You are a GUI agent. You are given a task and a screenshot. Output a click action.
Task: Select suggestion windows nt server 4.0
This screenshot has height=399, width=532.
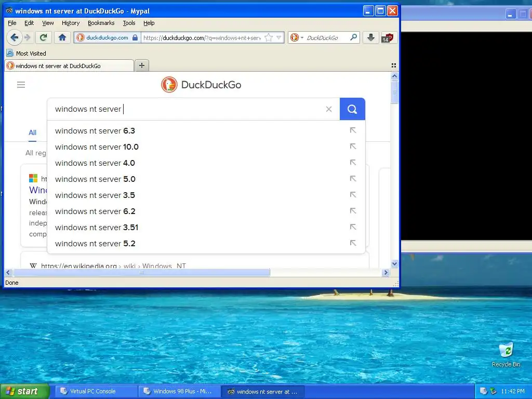click(x=206, y=163)
